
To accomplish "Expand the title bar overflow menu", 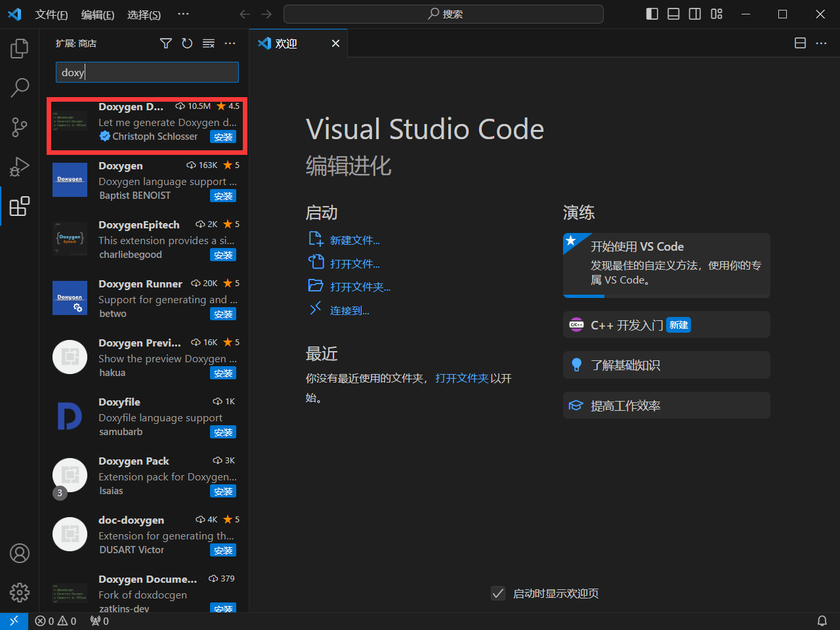I will (183, 14).
